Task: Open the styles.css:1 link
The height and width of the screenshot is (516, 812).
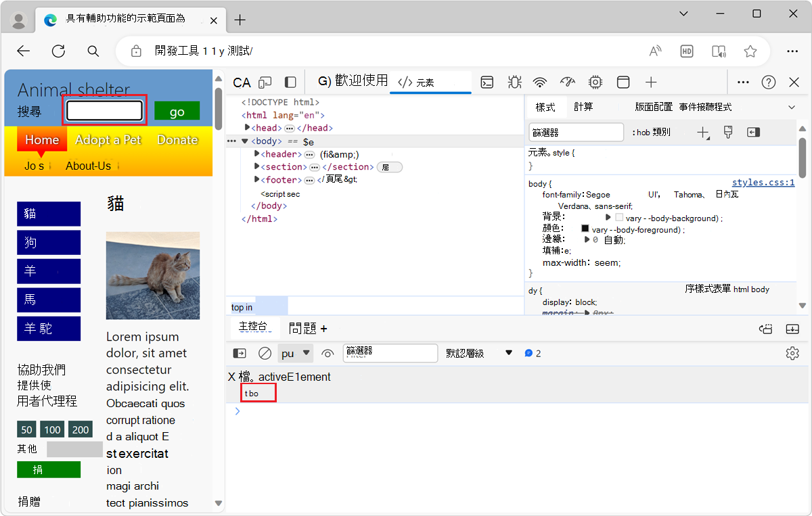Action: (x=763, y=182)
